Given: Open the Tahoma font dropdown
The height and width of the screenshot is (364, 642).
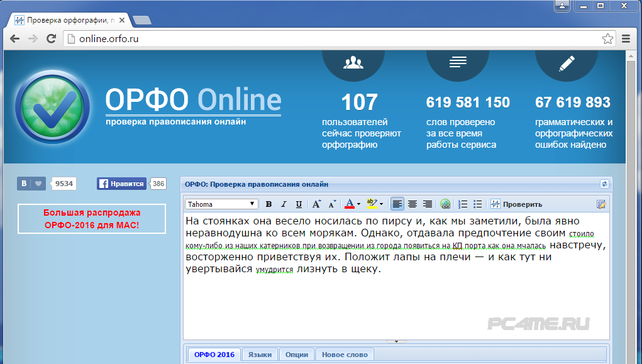Looking at the screenshot, I should click(221, 204).
